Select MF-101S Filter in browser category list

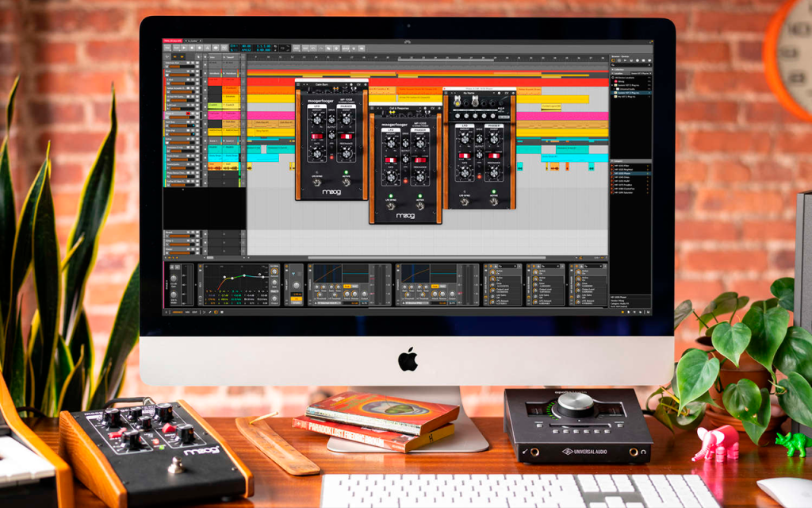coord(630,166)
